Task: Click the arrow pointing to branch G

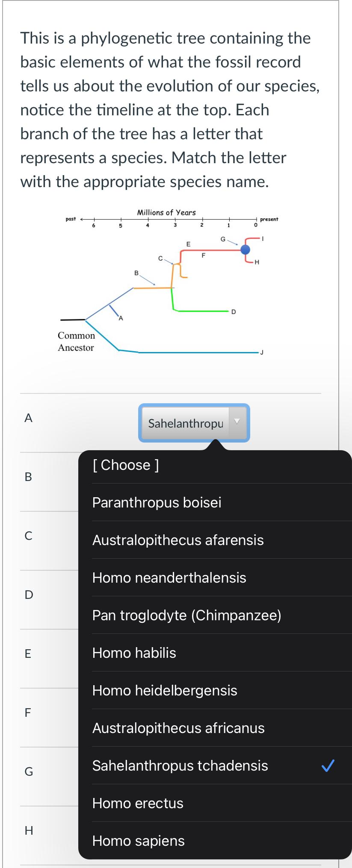Action: pyautogui.click(x=233, y=242)
